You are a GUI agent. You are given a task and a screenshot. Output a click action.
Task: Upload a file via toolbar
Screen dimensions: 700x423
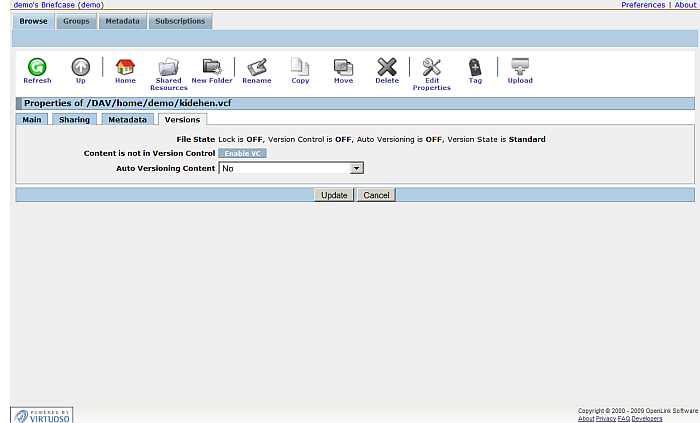point(520,68)
